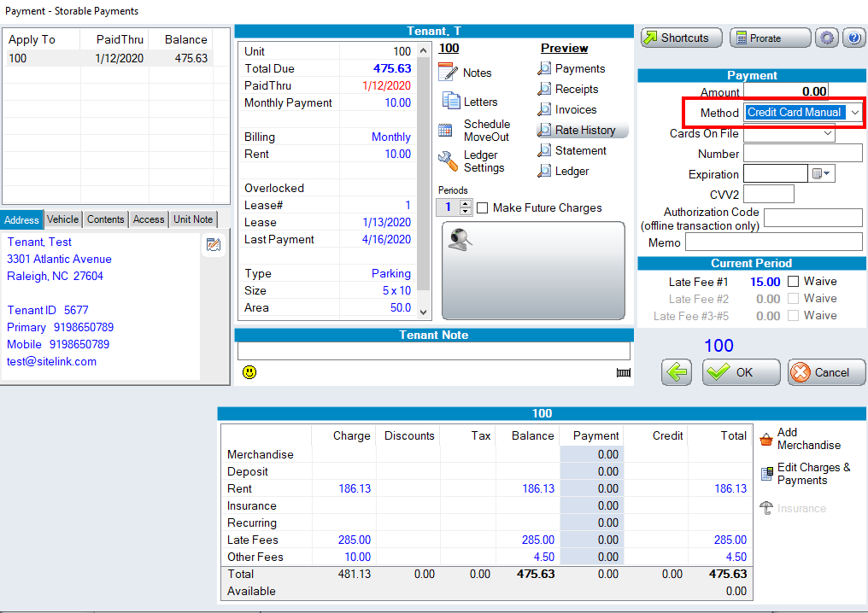Click the barcode icon under Tenant Note
868x613 pixels.
[x=624, y=373]
